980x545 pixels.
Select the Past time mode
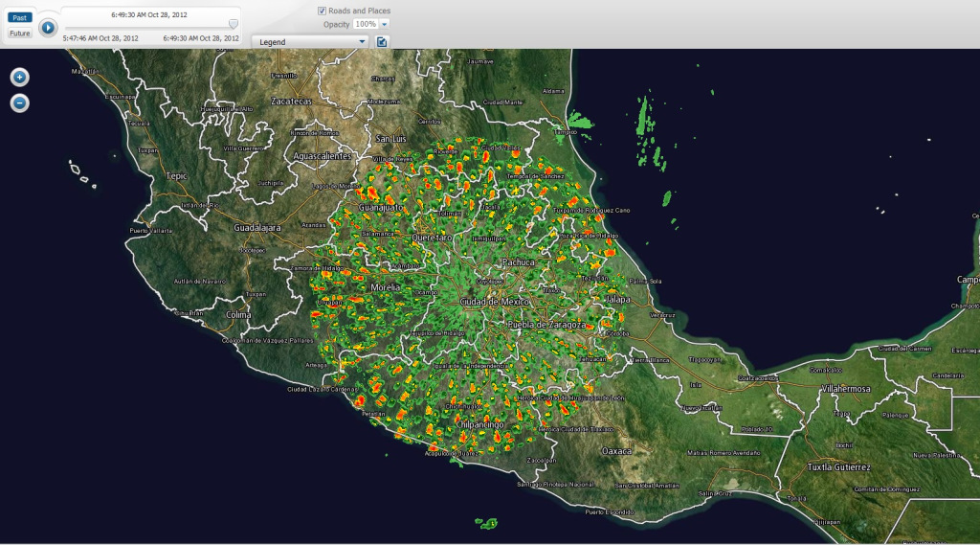point(19,17)
